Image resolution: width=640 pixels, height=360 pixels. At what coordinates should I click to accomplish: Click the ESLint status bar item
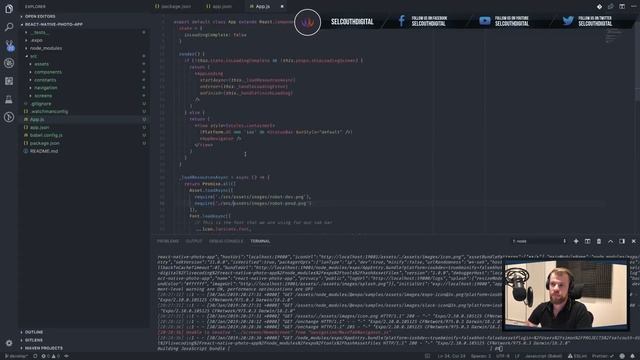point(577,356)
